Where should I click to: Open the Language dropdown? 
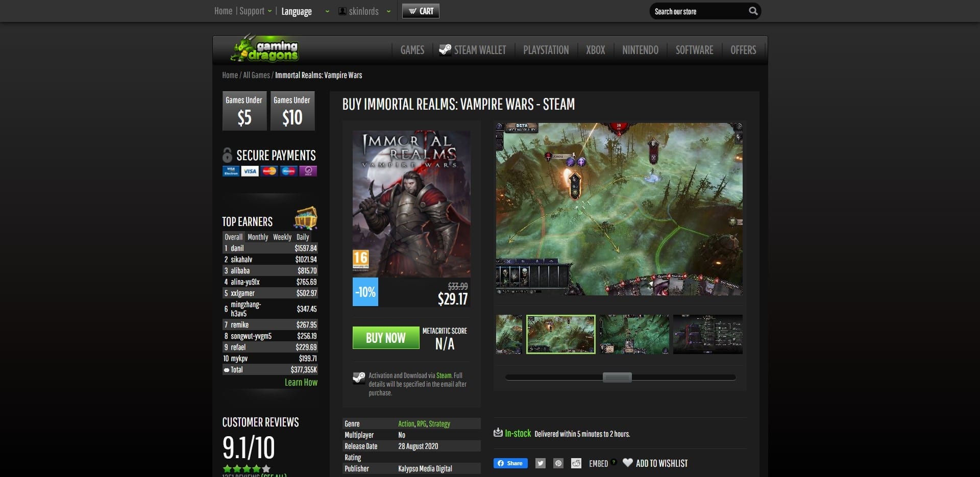tap(305, 11)
